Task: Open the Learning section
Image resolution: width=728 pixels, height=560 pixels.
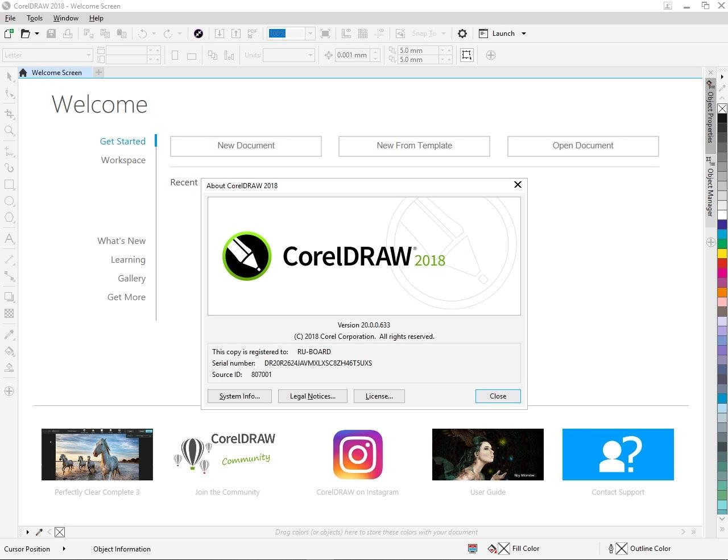Action: tap(128, 260)
